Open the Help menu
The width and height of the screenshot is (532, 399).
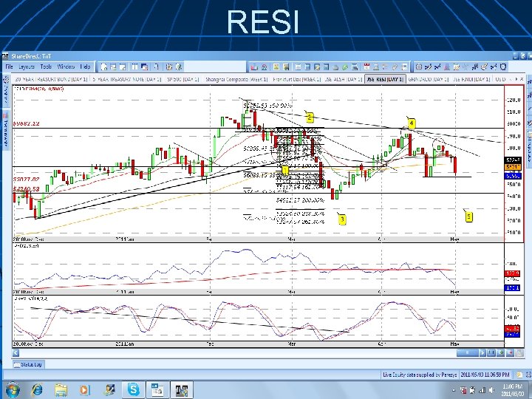[85, 66]
